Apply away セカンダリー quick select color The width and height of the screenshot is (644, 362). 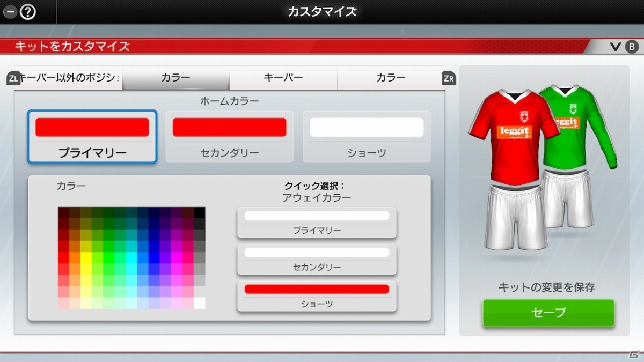click(317, 259)
